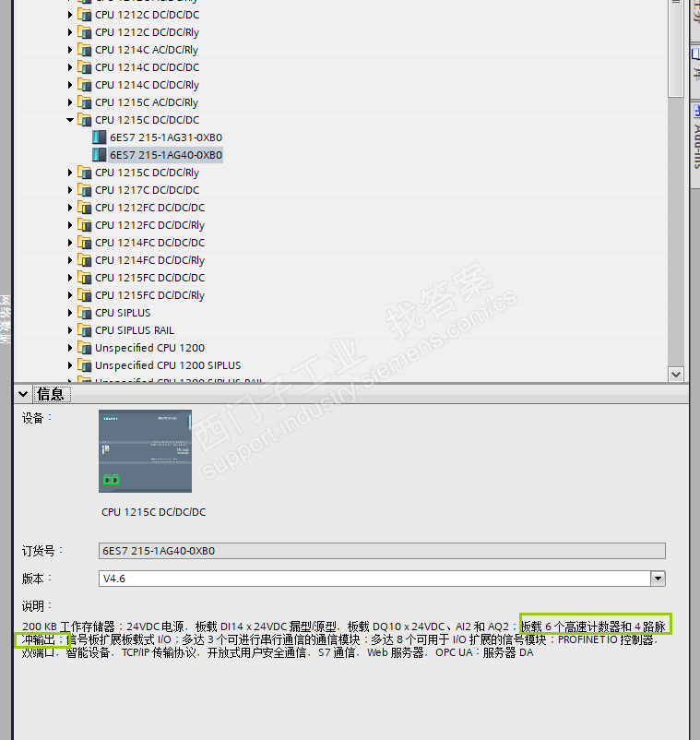700x740 pixels.
Task: Click the CPU 1214C DC/DC/DC folder icon
Action: pos(85,67)
